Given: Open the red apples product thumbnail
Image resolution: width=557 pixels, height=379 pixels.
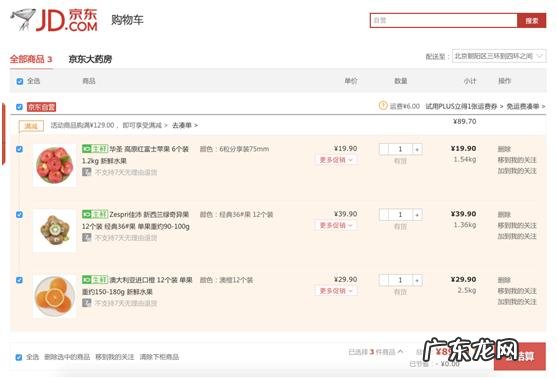Looking at the screenshot, I should pos(54,165).
